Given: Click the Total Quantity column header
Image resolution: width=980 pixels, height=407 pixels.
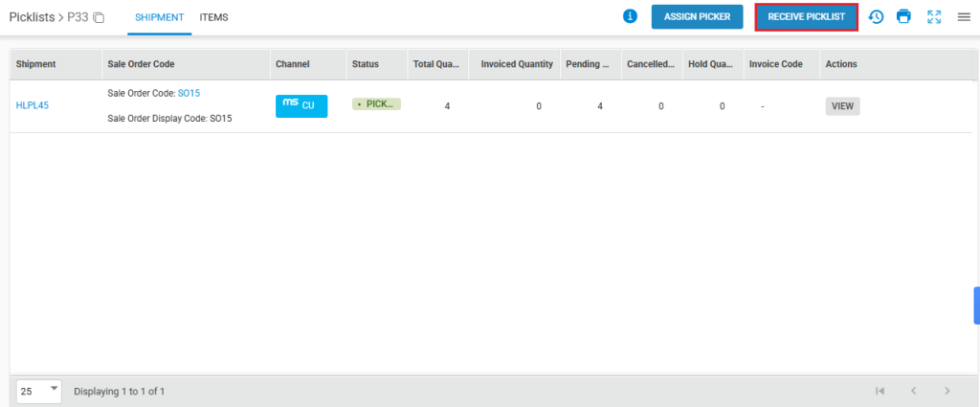Looking at the screenshot, I should click(x=437, y=64).
